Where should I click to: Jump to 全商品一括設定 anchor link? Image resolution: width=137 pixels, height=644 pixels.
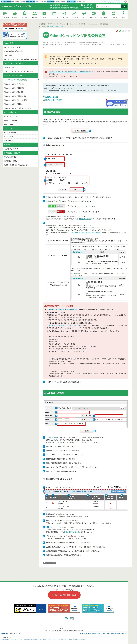click(x=52, y=97)
